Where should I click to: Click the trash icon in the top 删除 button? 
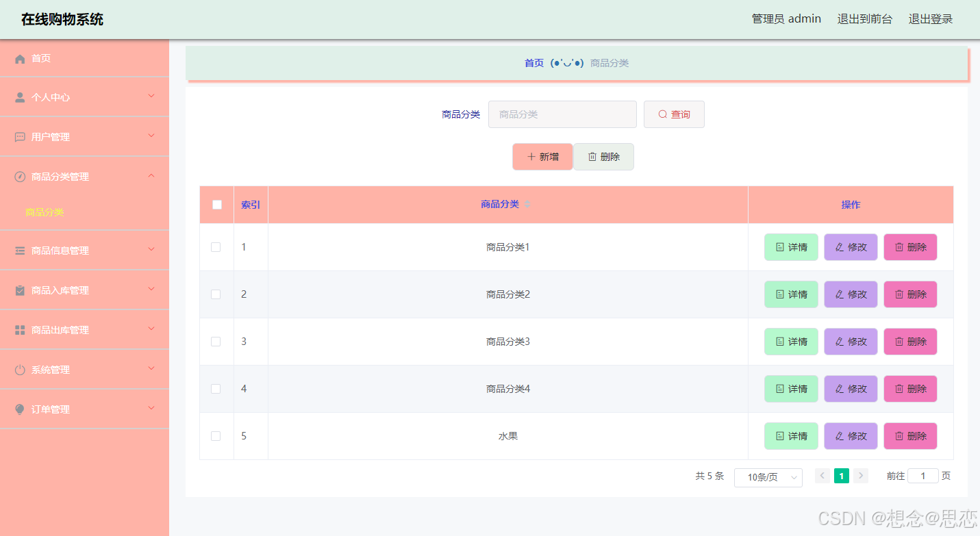(592, 157)
